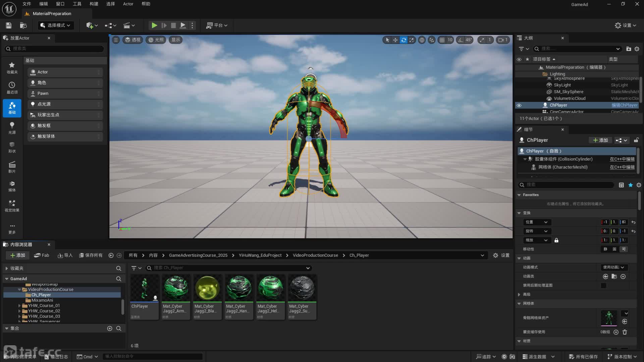The image size is (644, 362).
Task: Open the Lights category in Place Actors
Action: pos(12,128)
